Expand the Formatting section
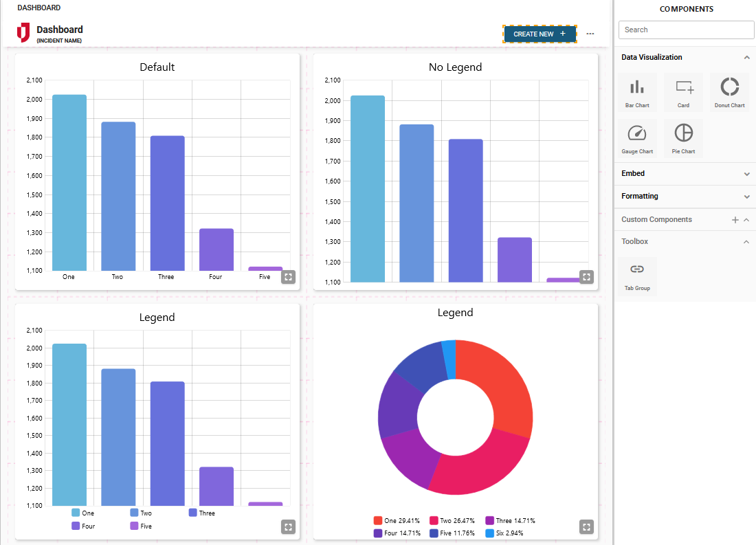 (x=746, y=197)
